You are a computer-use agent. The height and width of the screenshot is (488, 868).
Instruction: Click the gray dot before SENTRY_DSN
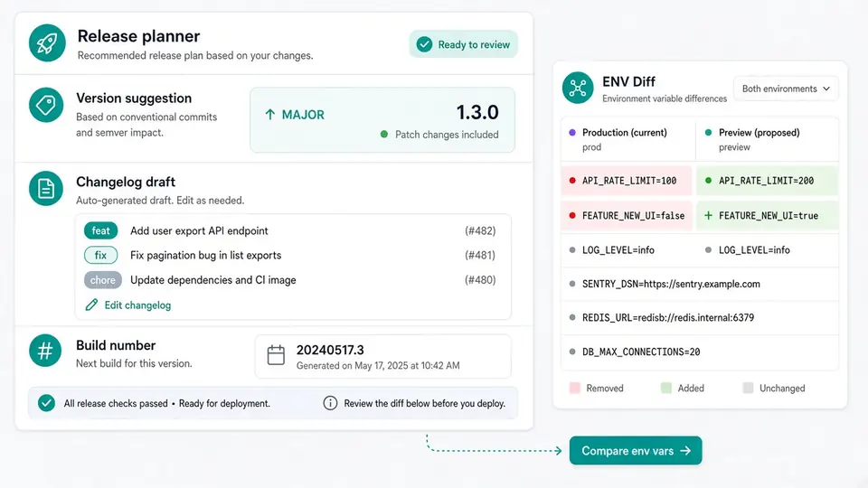tap(572, 284)
